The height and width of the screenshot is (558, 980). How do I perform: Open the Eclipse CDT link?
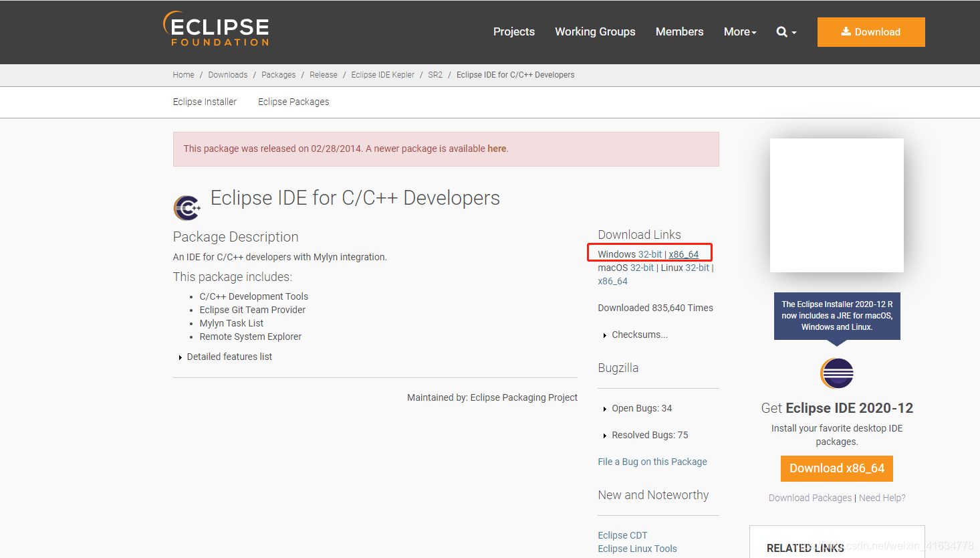point(622,535)
